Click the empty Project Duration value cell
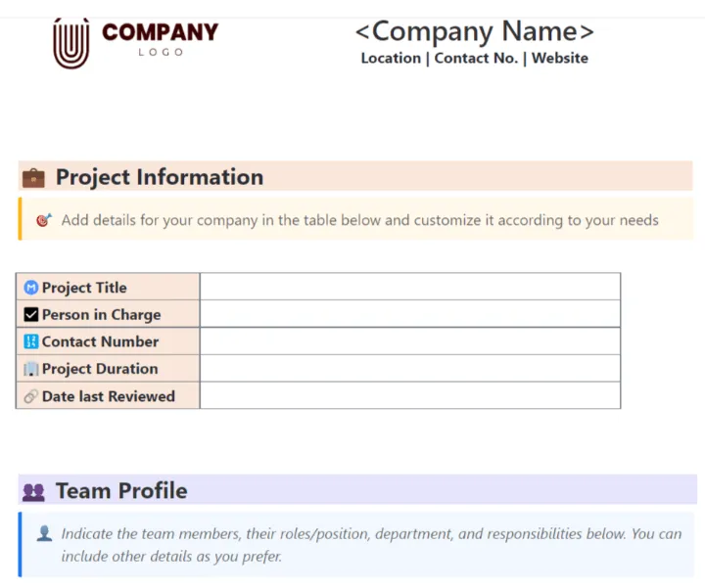Image resolution: width=705 pixels, height=588 pixels. click(410, 368)
